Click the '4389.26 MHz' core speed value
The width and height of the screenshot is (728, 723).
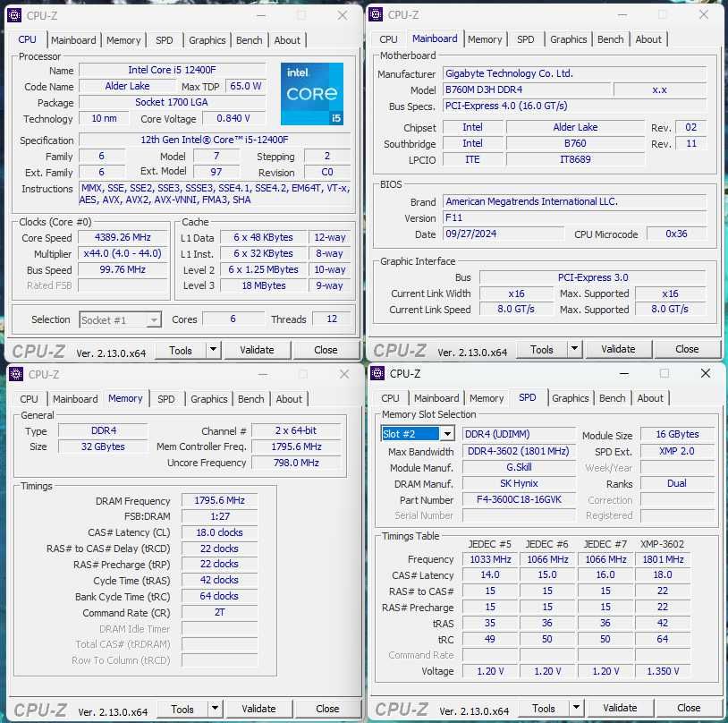(x=123, y=237)
